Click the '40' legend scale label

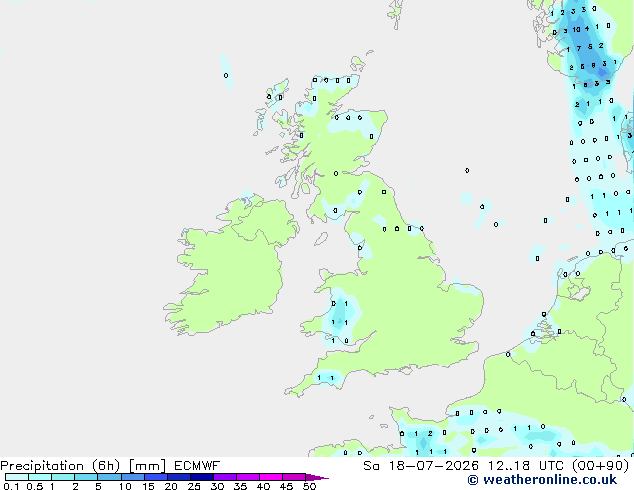(263, 486)
